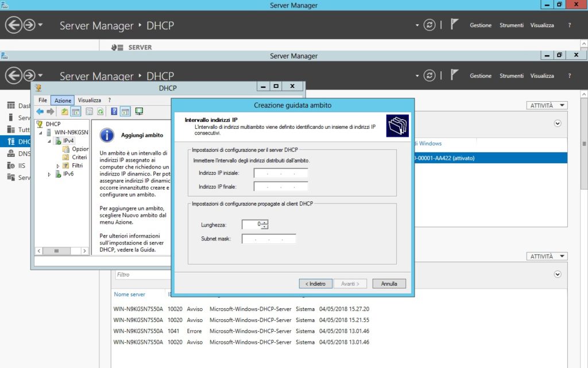Click the DHCP root trophy icon in tree
Image resolution: width=588 pixels, height=368 pixels.
pos(40,124)
